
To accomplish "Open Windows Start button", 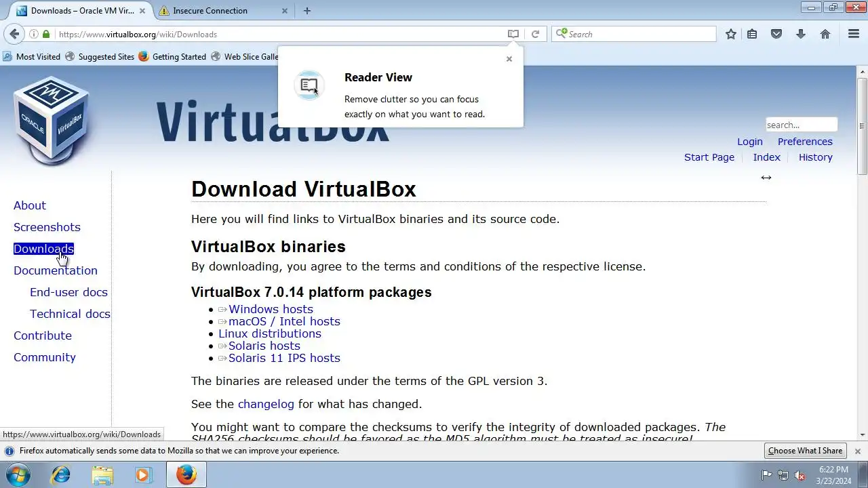I will pyautogui.click(x=18, y=475).
